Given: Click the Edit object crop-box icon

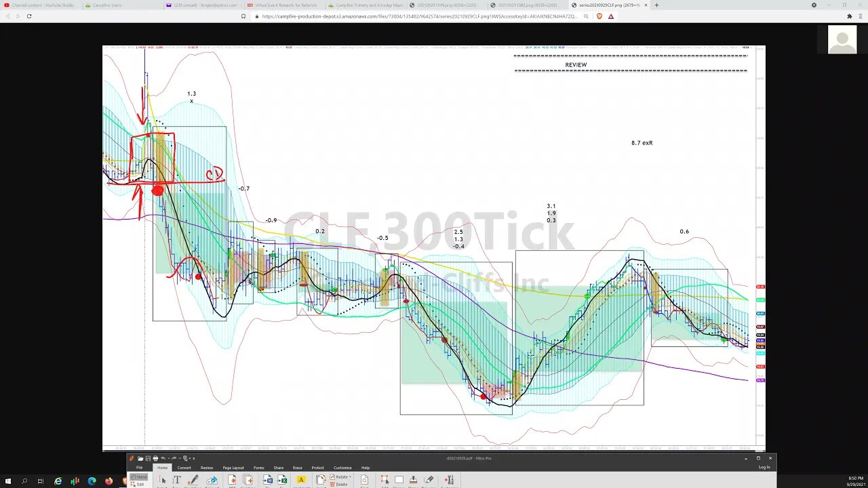Looking at the screenshot, I should tap(384, 480).
